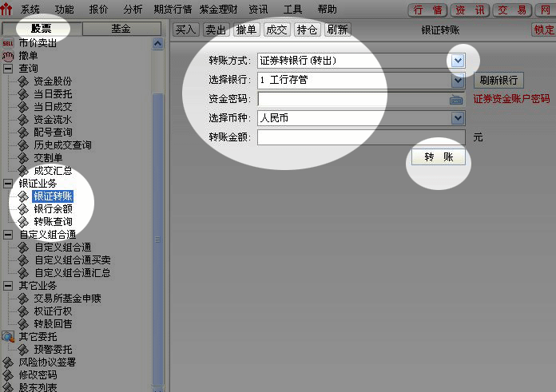Viewport: 556px width, 392px height.
Task: Click the icon next to 修改密码
Action: (8, 374)
